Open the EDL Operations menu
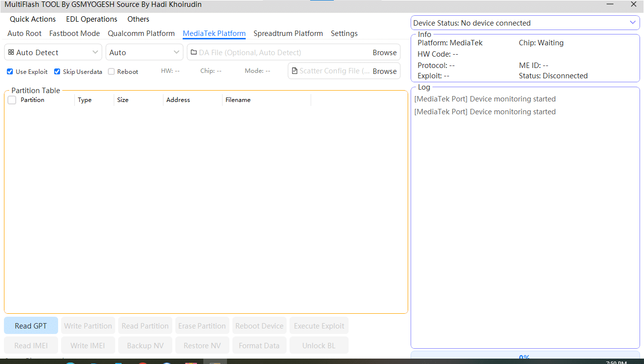The width and height of the screenshot is (644, 364). click(92, 19)
